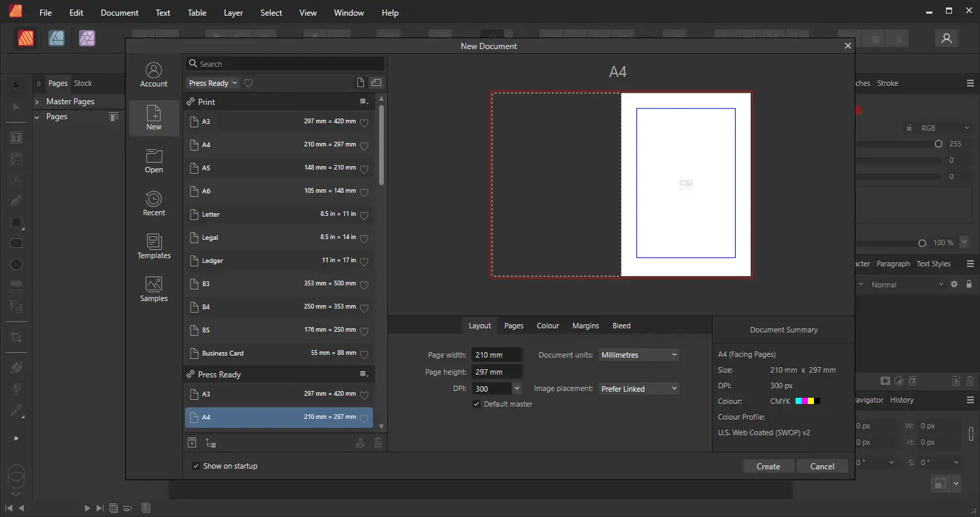Switch to the Margins tab
This screenshot has width=980, height=517.
click(x=585, y=326)
